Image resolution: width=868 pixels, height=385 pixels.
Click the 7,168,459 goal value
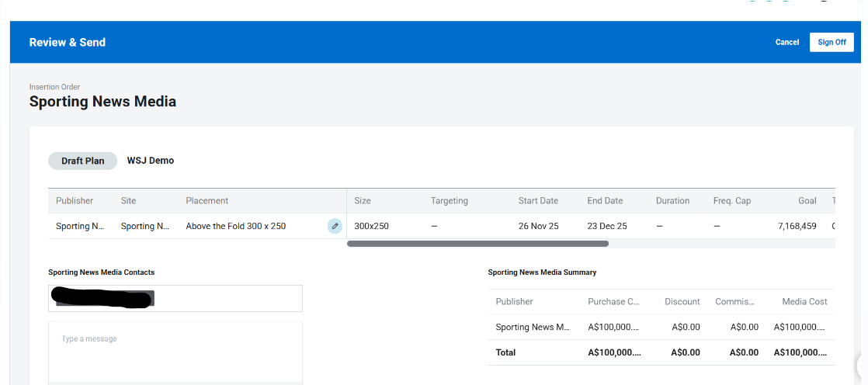(796, 226)
